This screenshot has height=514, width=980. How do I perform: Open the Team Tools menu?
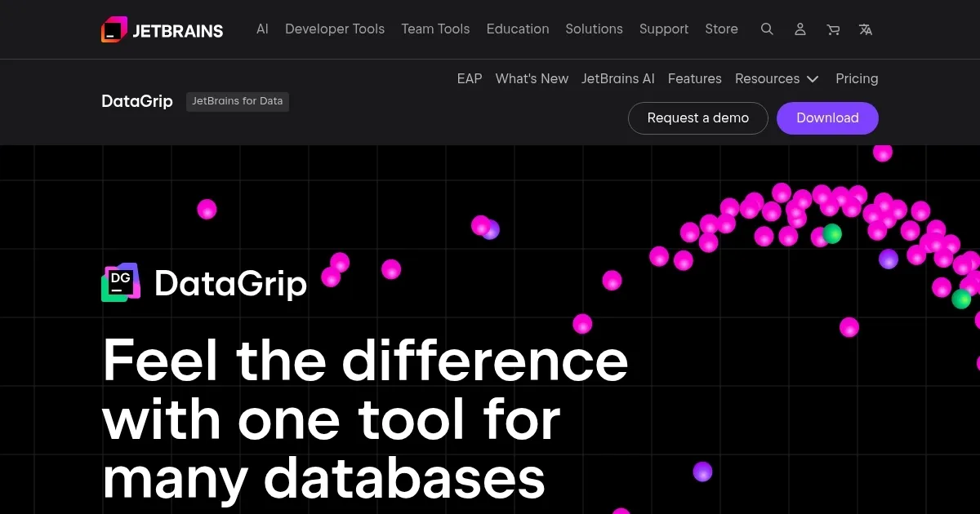pos(435,29)
